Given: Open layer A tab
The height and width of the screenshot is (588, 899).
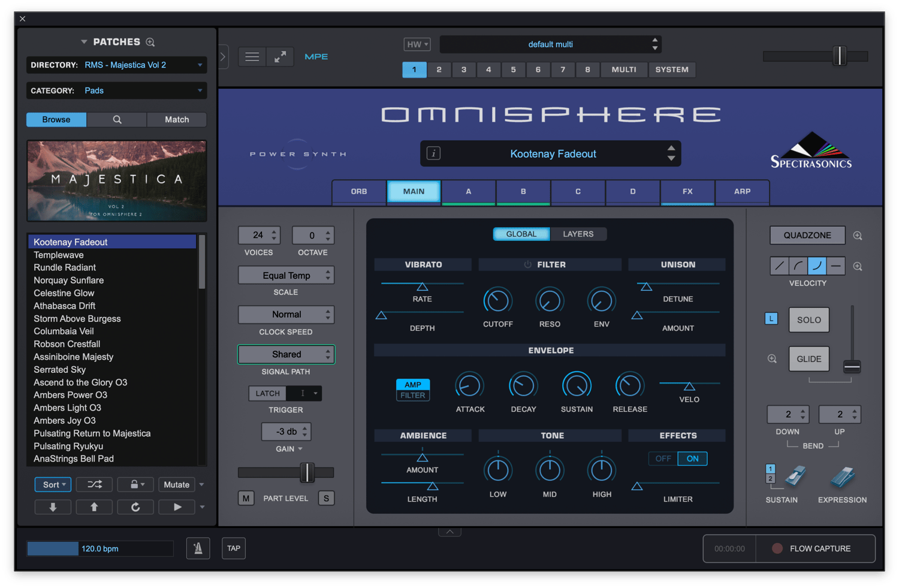Looking at the screenshot, I should (469, 192).
